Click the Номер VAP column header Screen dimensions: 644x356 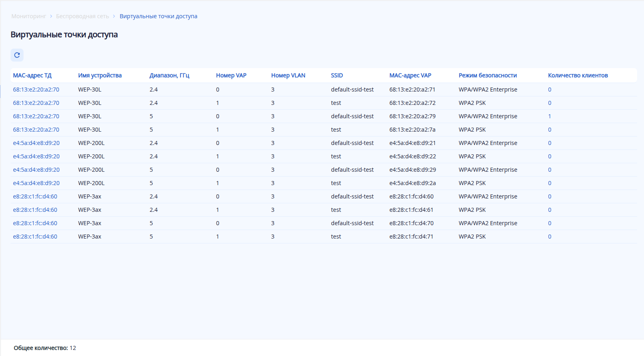point(231,75)
